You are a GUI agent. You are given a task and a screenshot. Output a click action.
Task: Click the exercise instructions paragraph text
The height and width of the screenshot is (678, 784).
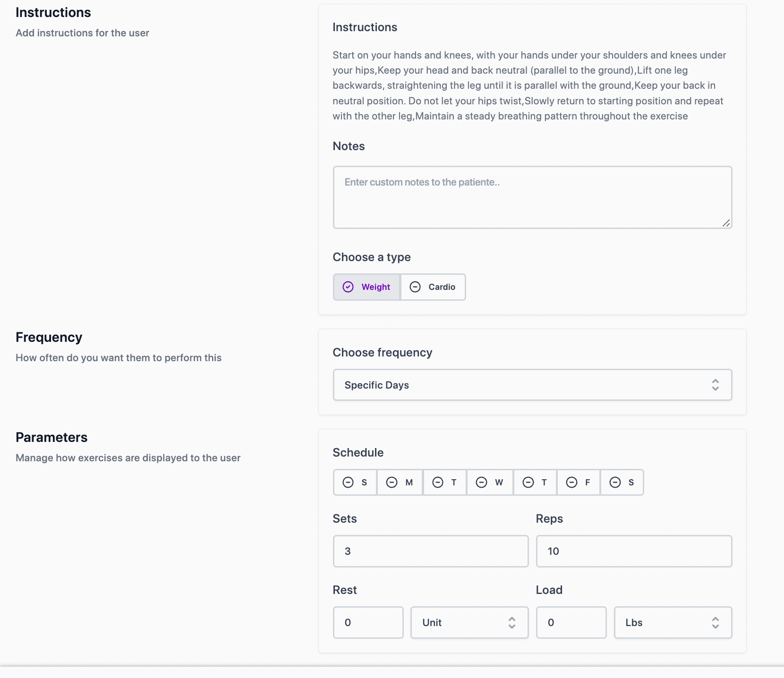[x=529, y=85]
